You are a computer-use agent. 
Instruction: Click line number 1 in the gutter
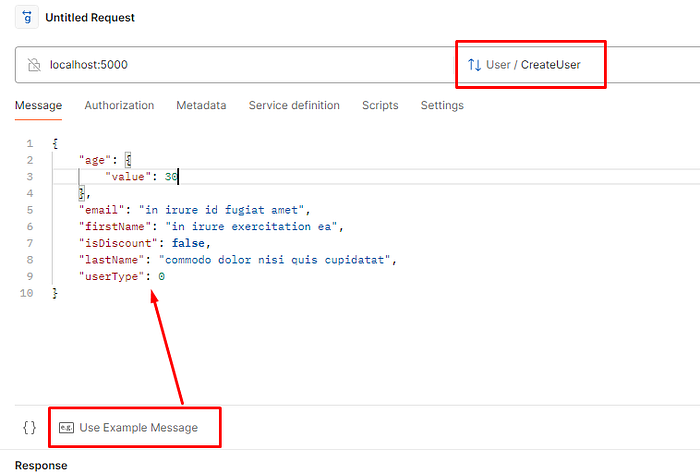point(29,143)
